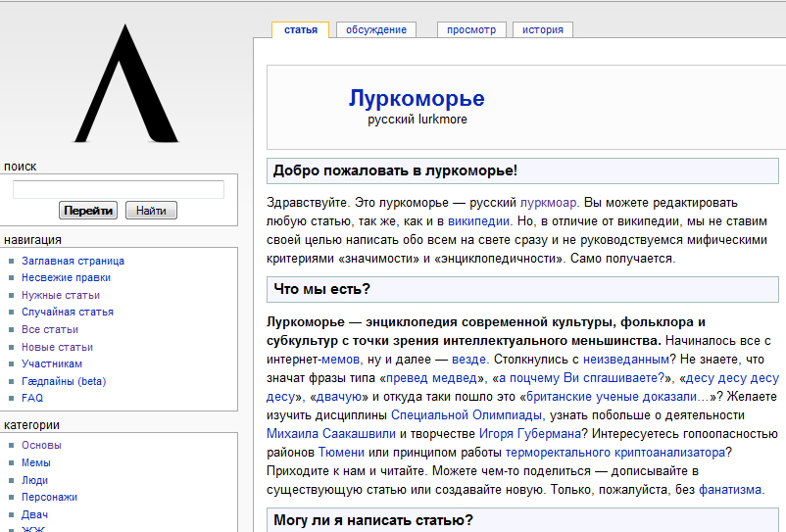786x532 pixels.
Task: Click the «русский lurkmore» subtitle text
Action: 418,120
